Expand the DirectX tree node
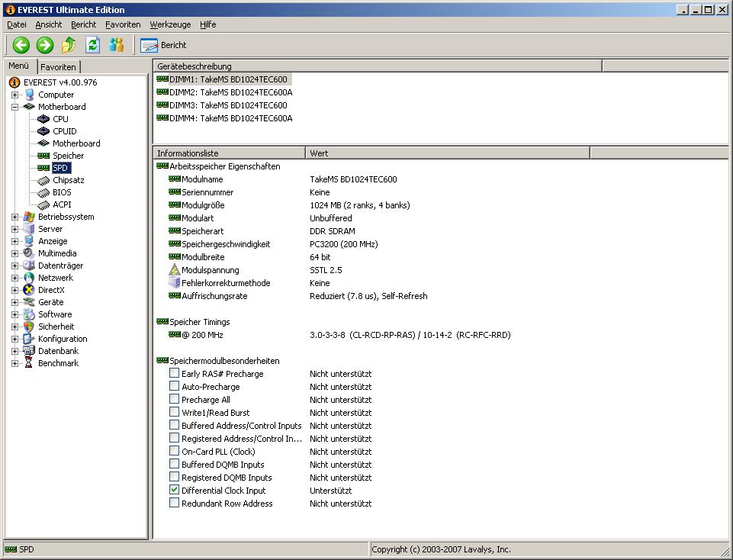This screenshot has width=733, height=560. [x=15, y=290]
